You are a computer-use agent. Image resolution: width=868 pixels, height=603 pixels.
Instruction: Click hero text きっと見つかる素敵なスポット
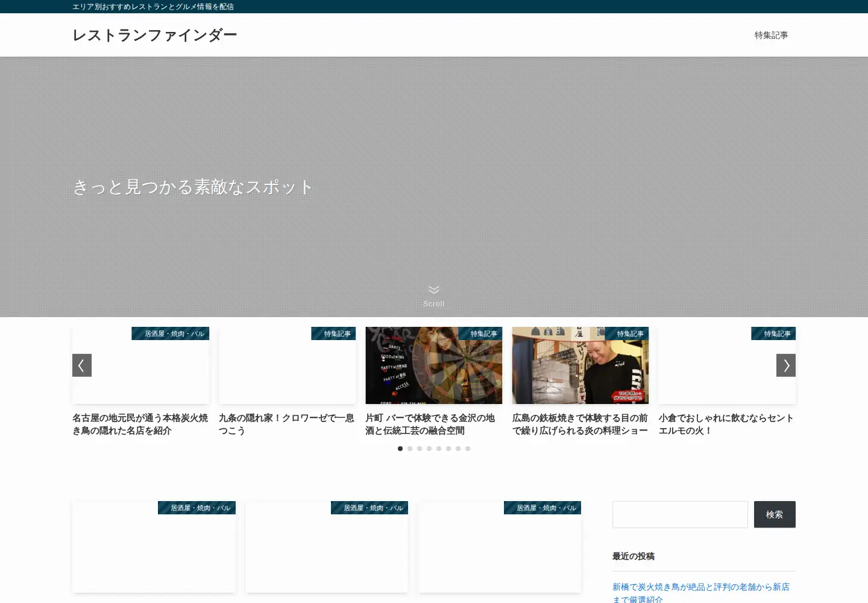click(193, 187)
